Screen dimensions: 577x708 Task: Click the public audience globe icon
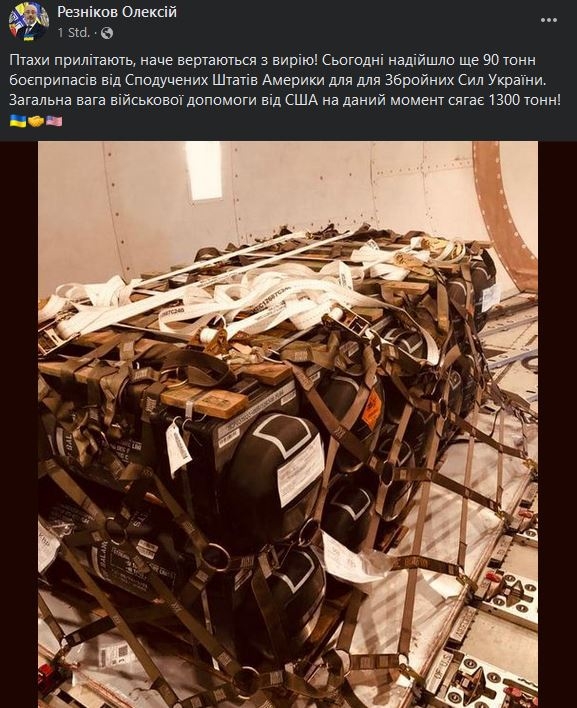click(107, 33)
